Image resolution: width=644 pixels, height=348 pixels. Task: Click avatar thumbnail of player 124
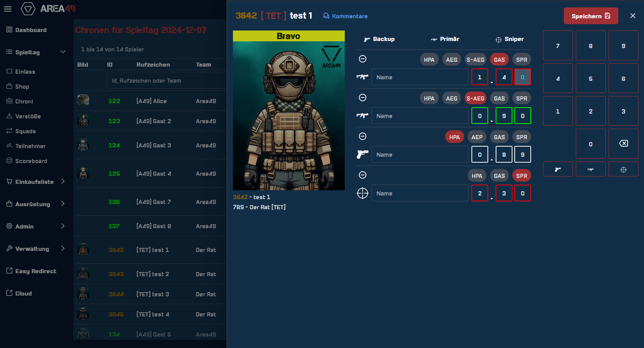[83, 145]
